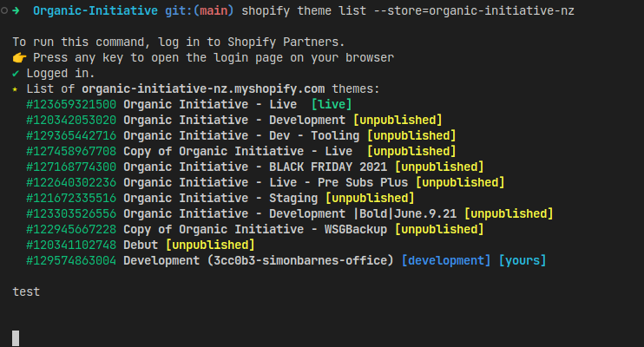Click [unpublished] tag on BLACK FRIDAY 2021 row
Image resolution: width=644 pixels, height=347 pixels.
(x=439, y=167)
